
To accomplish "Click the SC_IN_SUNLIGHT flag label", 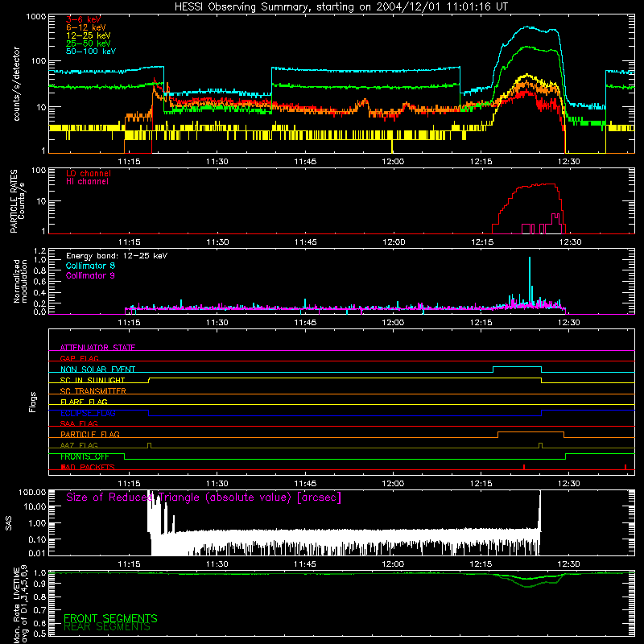I will pyautogui.click(x=93, y=380).
